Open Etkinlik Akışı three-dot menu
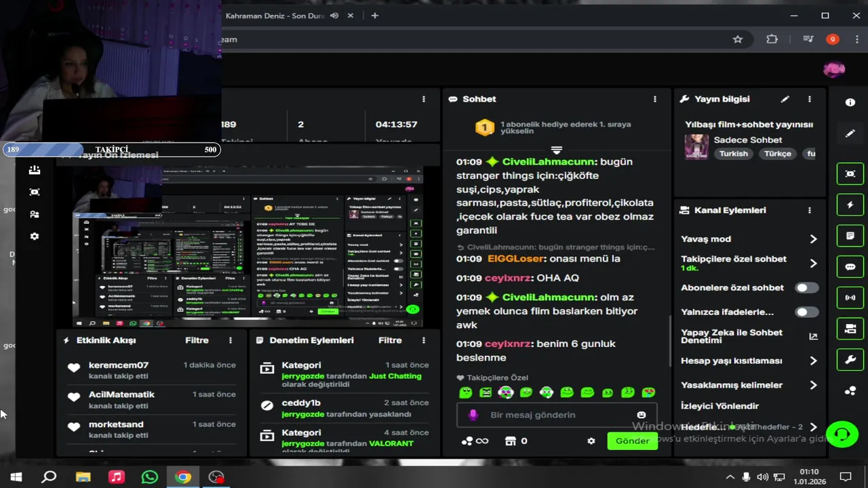 (x=231, y=340)
